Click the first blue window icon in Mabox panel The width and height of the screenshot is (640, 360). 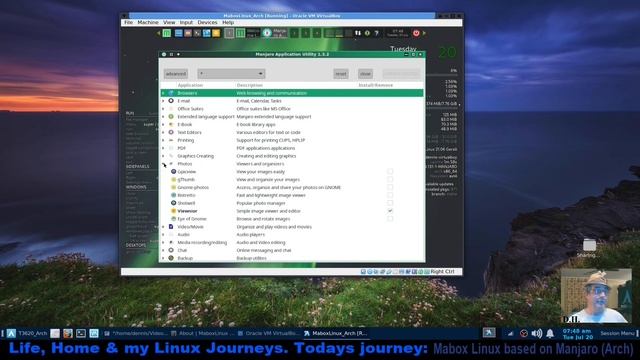(x=178, y=33)
